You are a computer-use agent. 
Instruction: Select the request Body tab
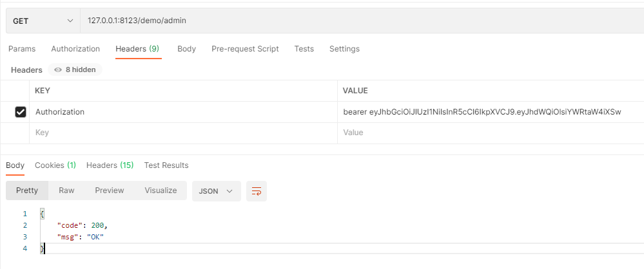pyautogui.click(x=186, y=49)
